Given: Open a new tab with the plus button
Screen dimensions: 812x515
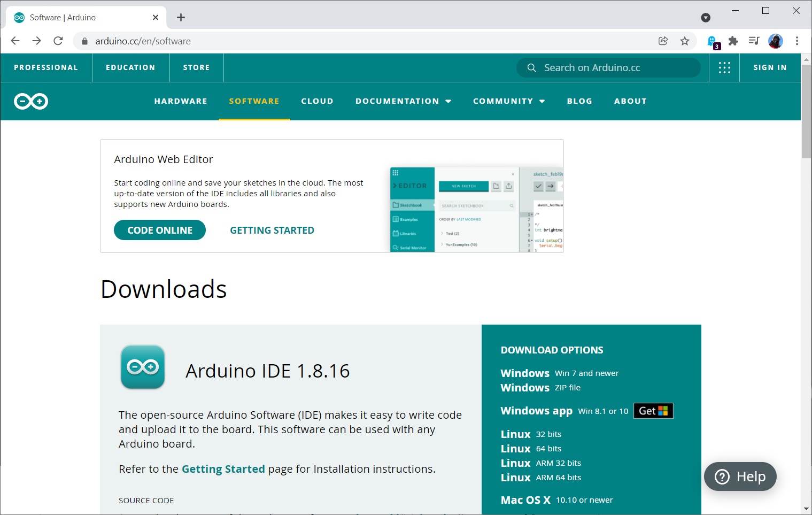Looking at the screenshot, I should pos(181,18).
